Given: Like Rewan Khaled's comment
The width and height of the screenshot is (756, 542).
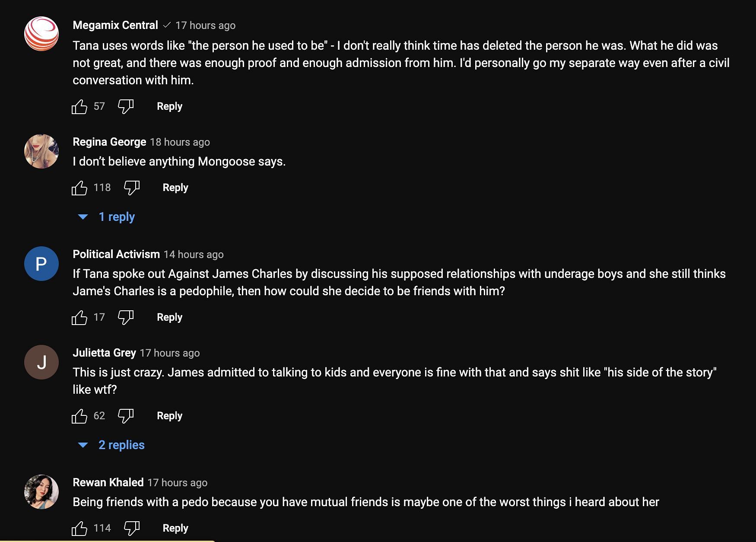Looking at the screenshot, I should (79, 528).
